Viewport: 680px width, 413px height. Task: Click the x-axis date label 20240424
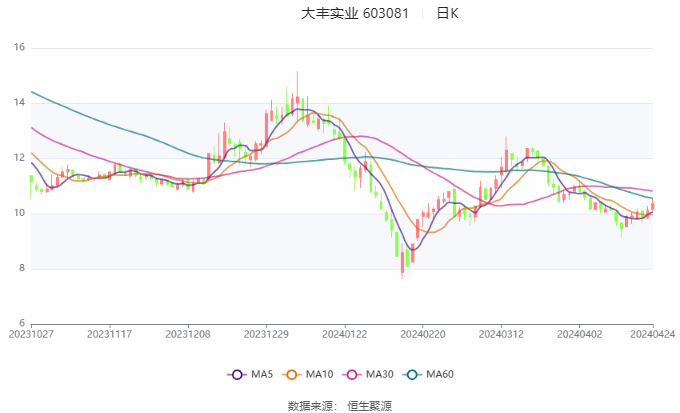(x=652, y=334)
